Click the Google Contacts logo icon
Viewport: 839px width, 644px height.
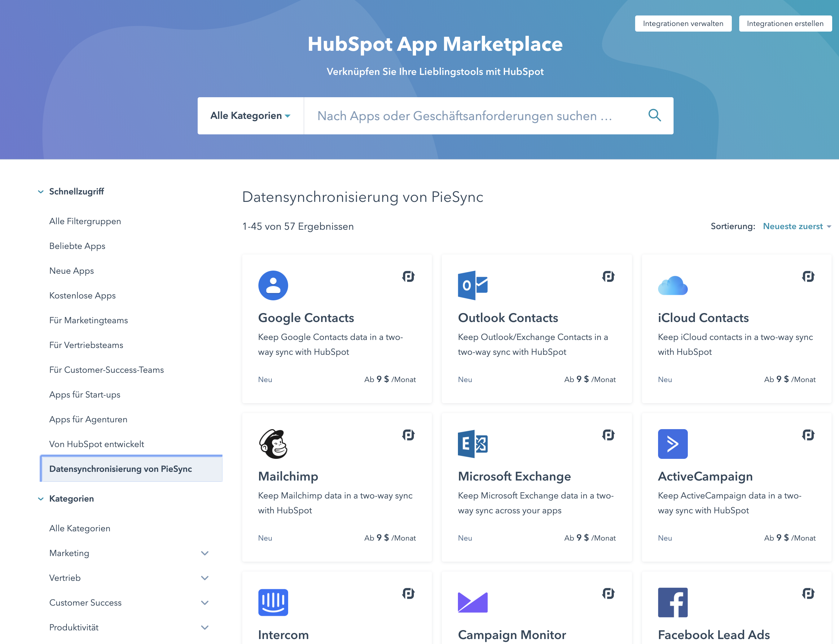tap(273, 285)
